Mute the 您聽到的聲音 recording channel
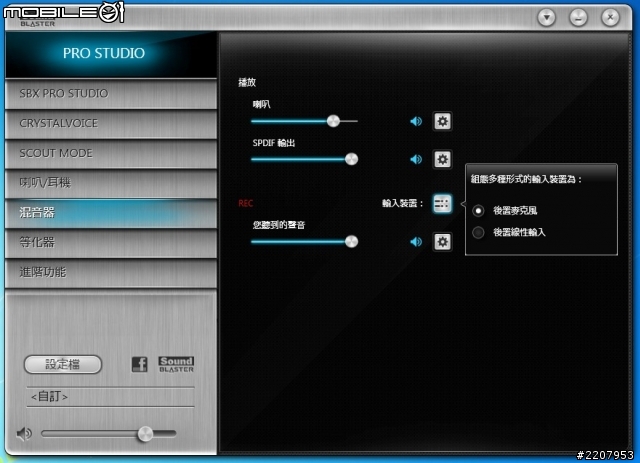The image size is (640, 463). click(416, 242)
